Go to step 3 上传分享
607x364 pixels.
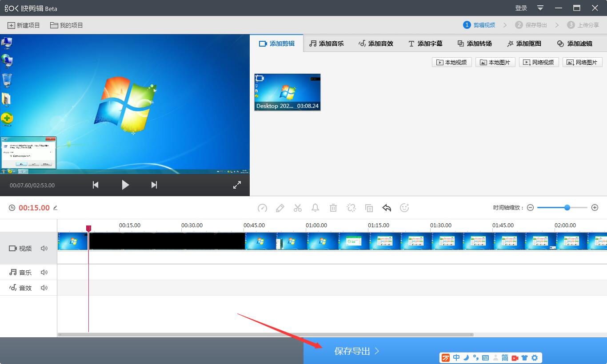pos(583,25)
